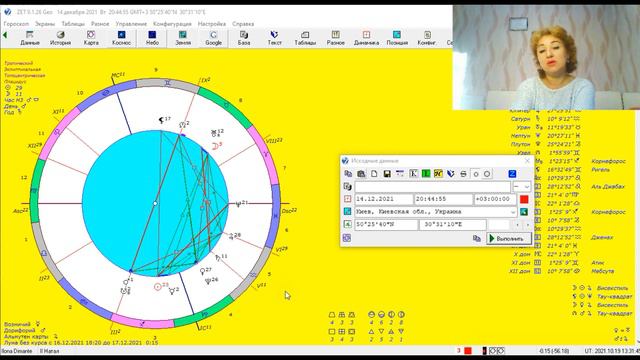
Task: Click the longitude field 30°31'10"E
Action: tap(453, 224)
